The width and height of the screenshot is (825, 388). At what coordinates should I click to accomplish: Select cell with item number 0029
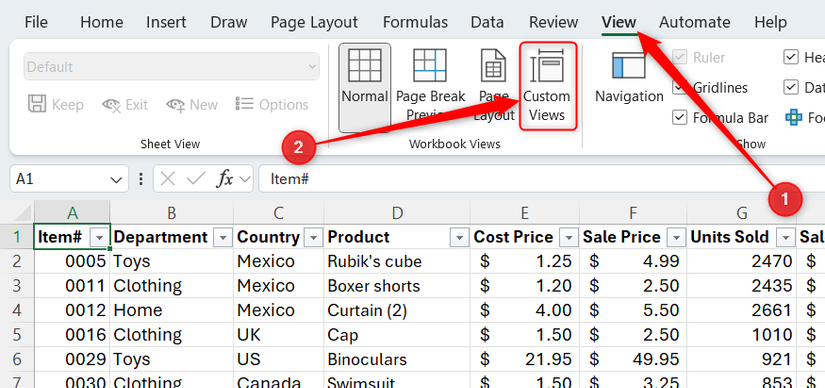pos(73,359)
